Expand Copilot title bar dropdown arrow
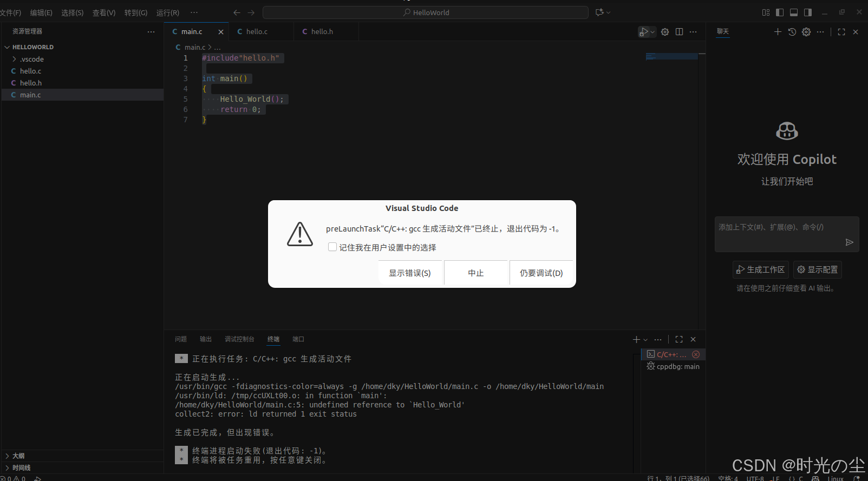Image resolution: width=868 pixels, height=481 pixels. point(609,12)
